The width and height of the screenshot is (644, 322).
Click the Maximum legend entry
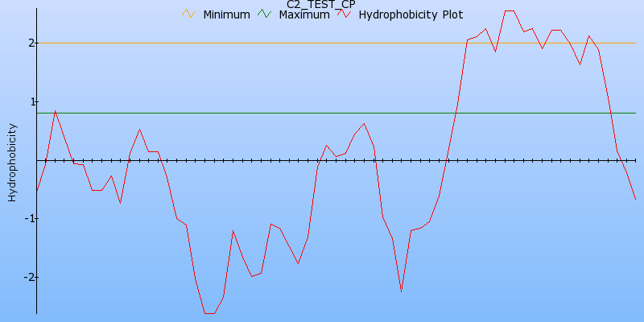pyautogui.click(x=304, y=14)
